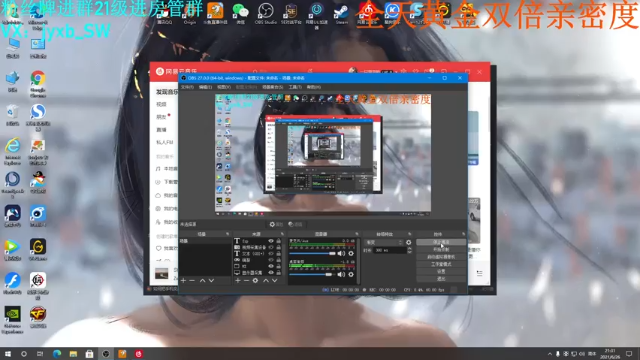
Task: Open source Filters button above the docks
Action: pyautogui.click(x=296, y=224)
